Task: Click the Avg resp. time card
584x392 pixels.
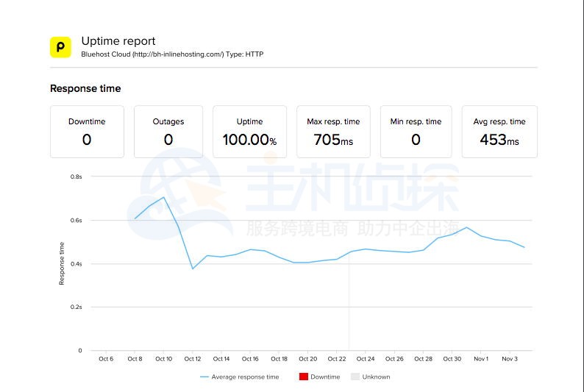Action: click(499, 132)
